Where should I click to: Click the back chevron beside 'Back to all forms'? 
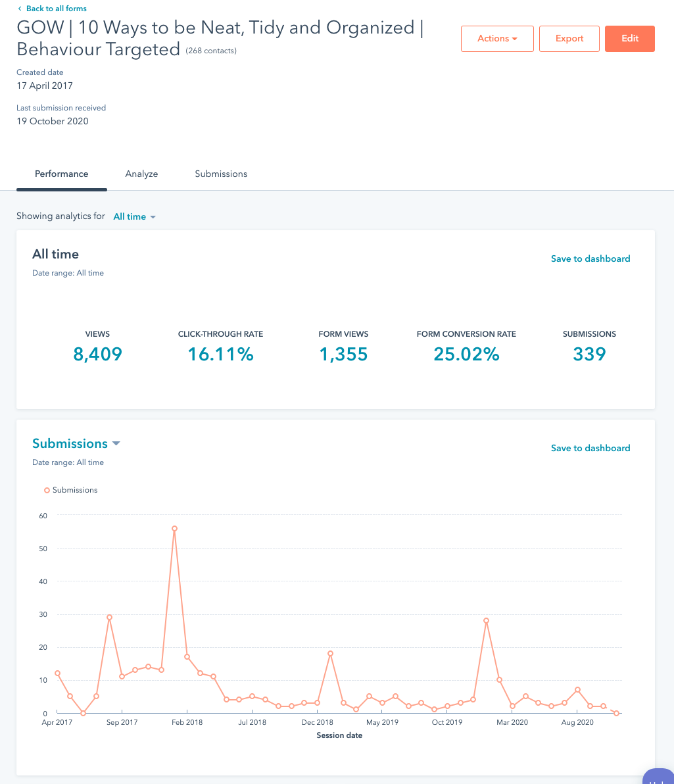20,9
